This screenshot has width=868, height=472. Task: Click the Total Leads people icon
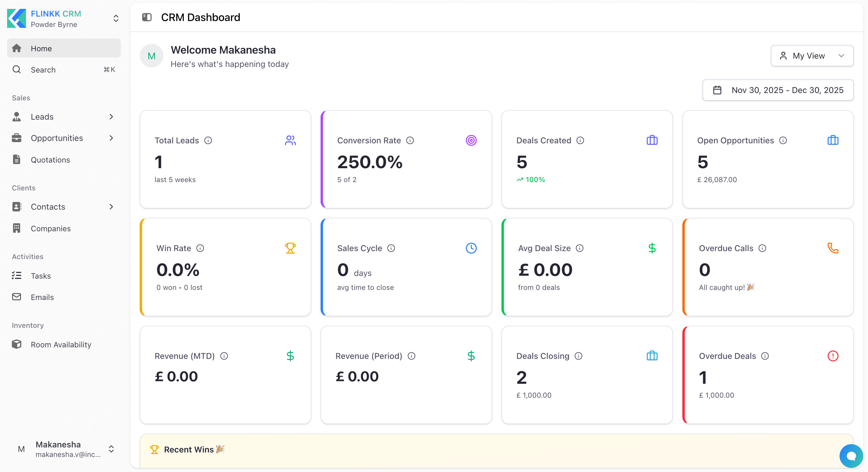290,140
